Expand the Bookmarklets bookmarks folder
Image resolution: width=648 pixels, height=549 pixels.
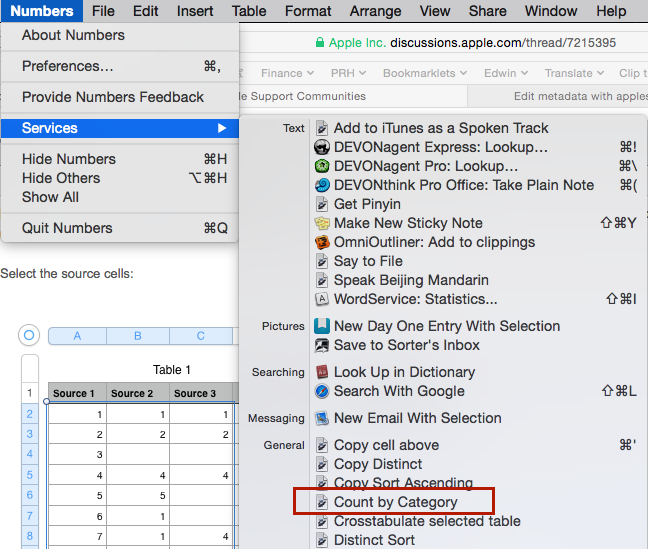pyautogui.click(x=425, y=73)
